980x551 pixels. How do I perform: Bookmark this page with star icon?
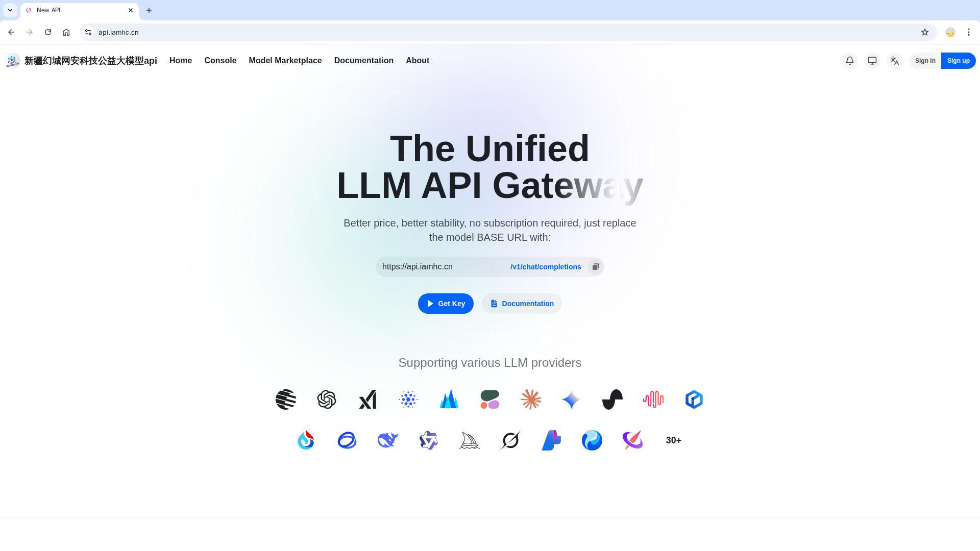tap(925, 32)
